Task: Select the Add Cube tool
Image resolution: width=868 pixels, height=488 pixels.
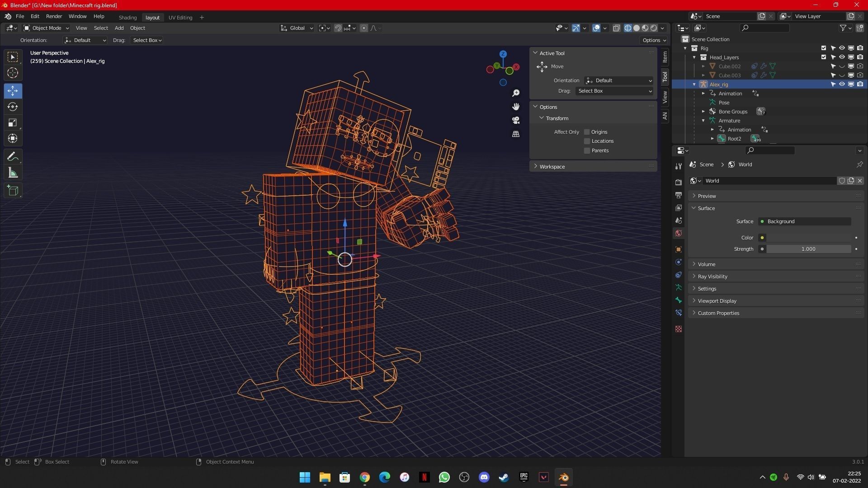Action: 13,191
